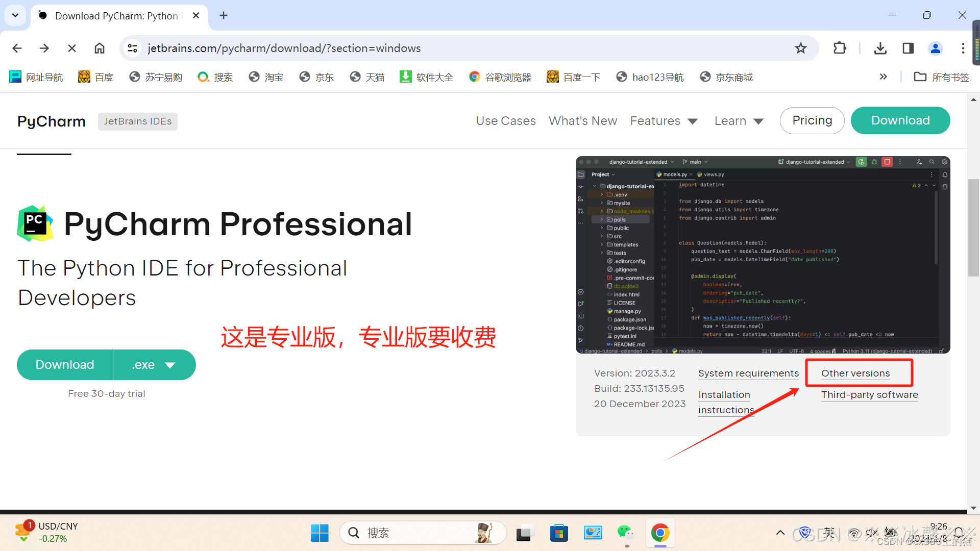
Task: Open the Chrome profile avatar icon
Action: pyautogui.click(x=935, y=48)
